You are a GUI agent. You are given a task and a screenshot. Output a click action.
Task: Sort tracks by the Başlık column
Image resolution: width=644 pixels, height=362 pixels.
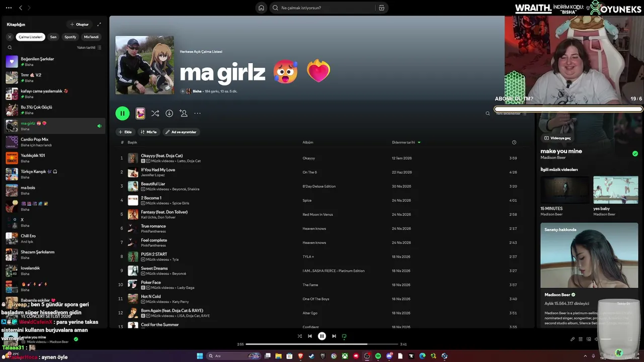coord(132,142)
